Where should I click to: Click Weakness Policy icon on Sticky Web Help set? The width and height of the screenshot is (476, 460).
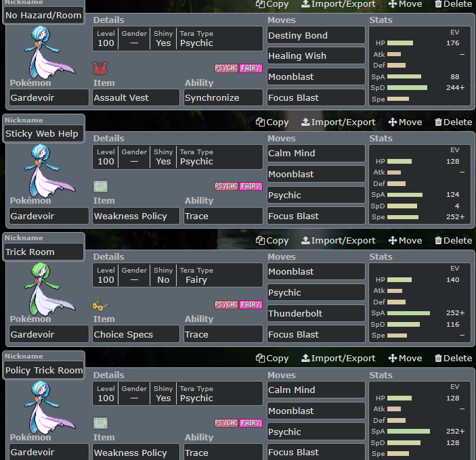[100, 186]
